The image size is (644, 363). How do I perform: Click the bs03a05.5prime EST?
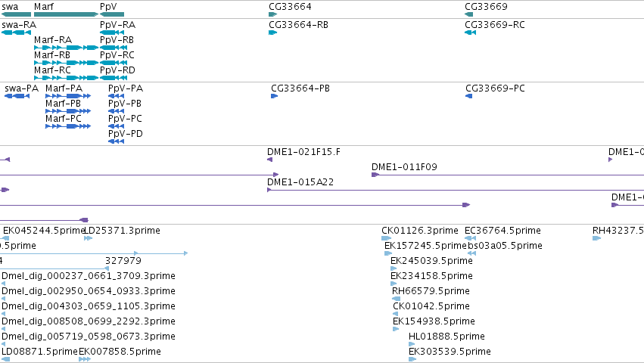(x=472, y=253)
